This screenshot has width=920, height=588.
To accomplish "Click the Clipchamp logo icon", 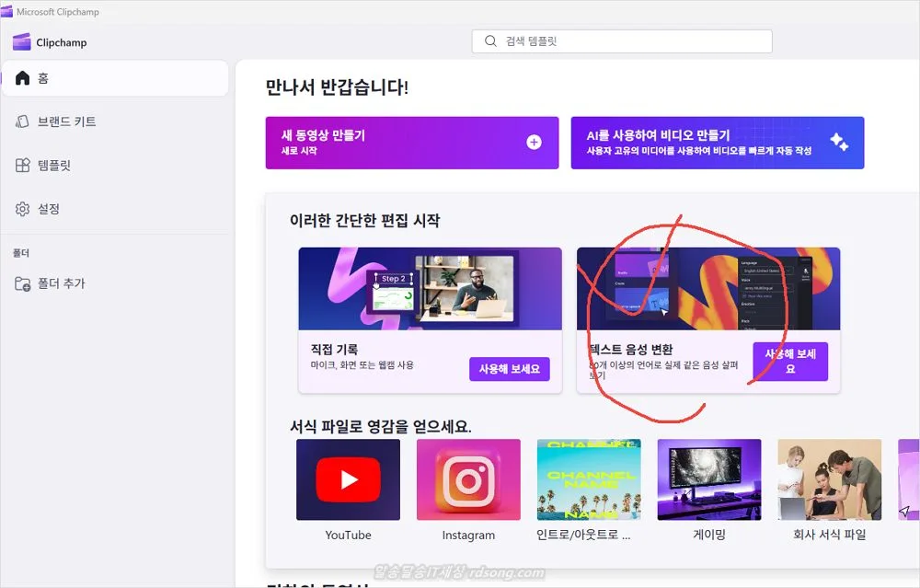I will point(21,41).
